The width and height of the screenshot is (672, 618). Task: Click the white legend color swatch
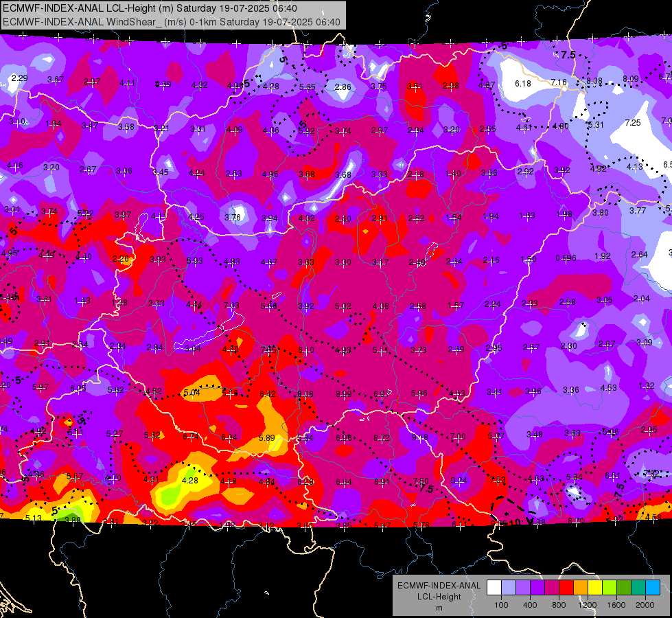(x=494, y=587)
